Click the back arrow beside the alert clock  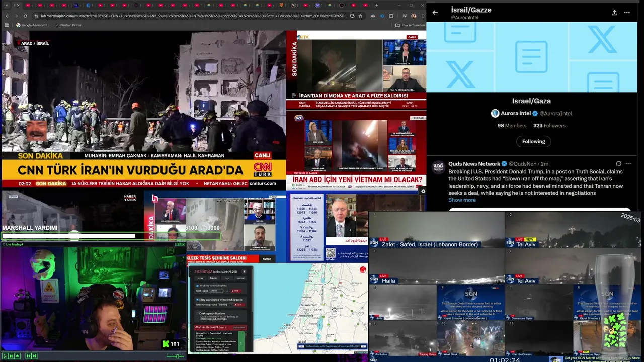191,271
